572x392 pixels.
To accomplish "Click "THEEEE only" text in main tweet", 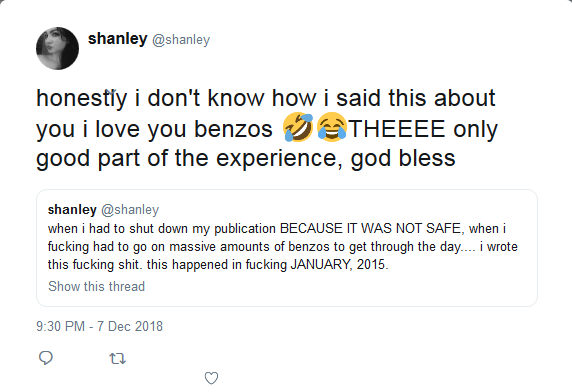I will click(x=423, y=129).
